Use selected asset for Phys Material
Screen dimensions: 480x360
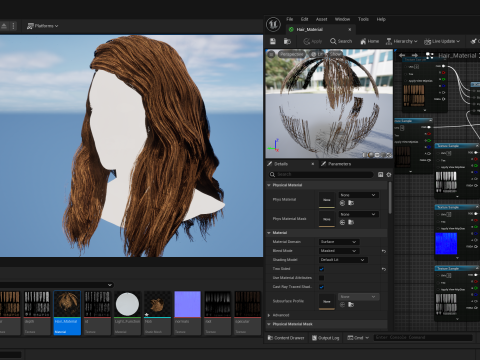coord(342,203)
